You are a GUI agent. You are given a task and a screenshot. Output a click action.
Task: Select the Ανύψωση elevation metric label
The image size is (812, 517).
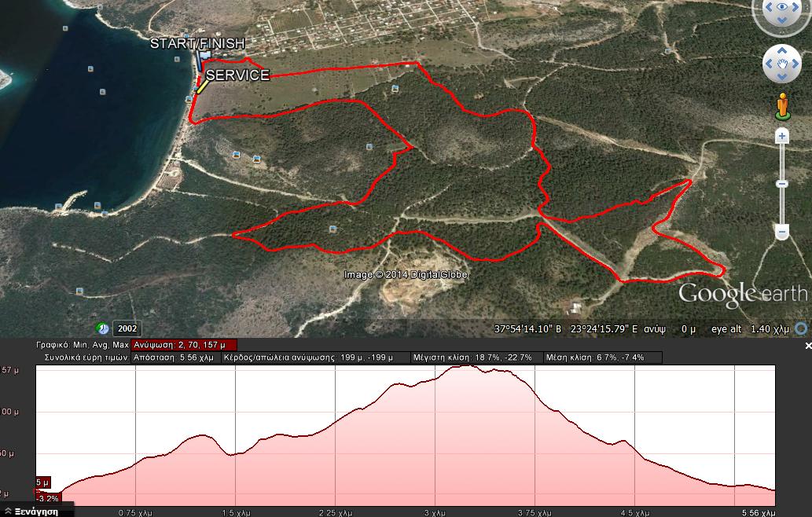pyautogui.click(x=183, y=345)
